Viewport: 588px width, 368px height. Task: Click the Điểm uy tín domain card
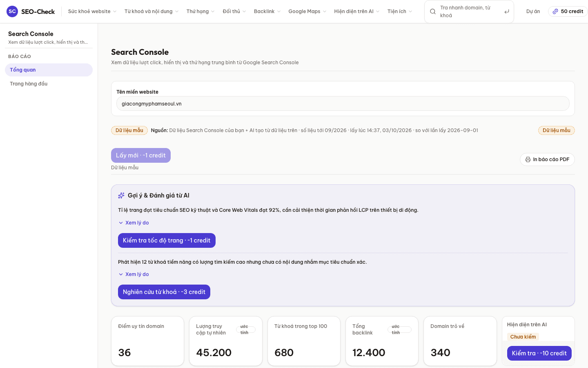[147, 341]
